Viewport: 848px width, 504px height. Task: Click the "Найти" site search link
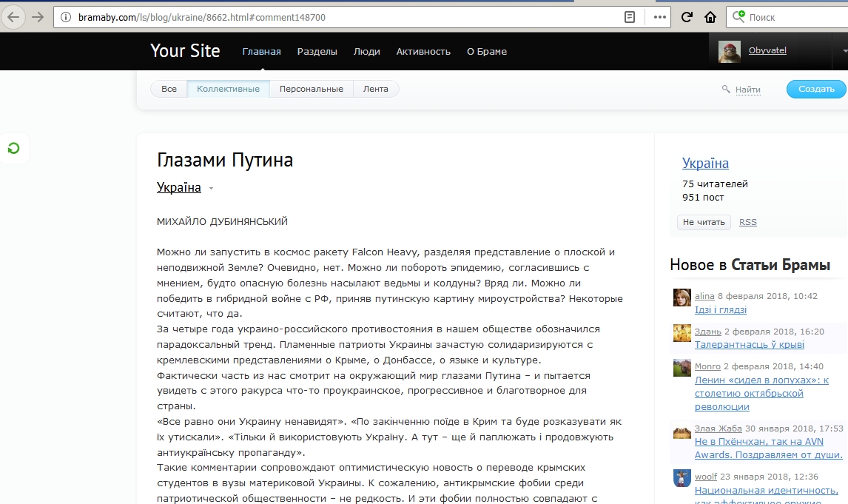point(747,90)
